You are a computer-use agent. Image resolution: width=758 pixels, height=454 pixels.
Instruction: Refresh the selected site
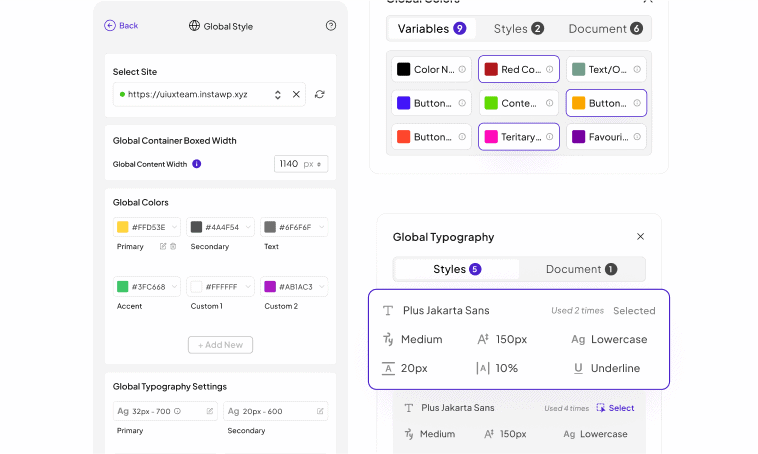pos(319,94)
